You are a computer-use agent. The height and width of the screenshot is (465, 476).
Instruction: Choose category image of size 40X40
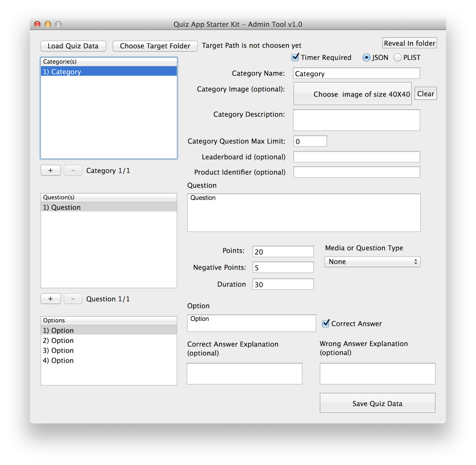352,94
